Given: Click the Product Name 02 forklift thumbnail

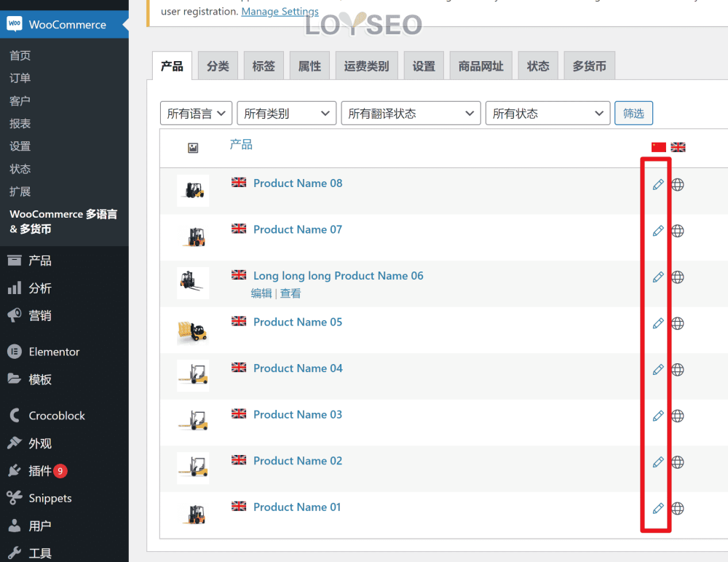Looking at the screenshot, I should click(x=193, y=468).
